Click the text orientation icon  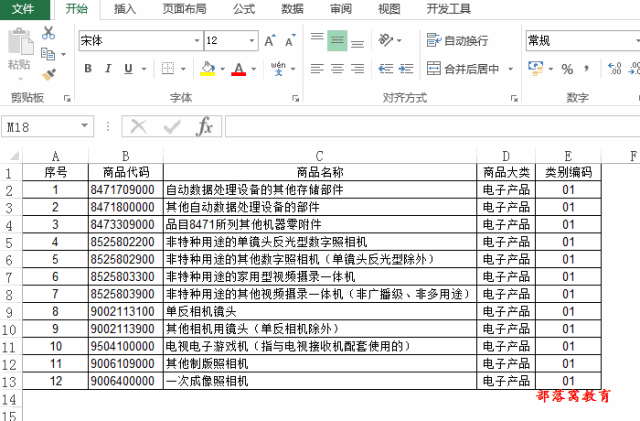[x=385, y=40]
